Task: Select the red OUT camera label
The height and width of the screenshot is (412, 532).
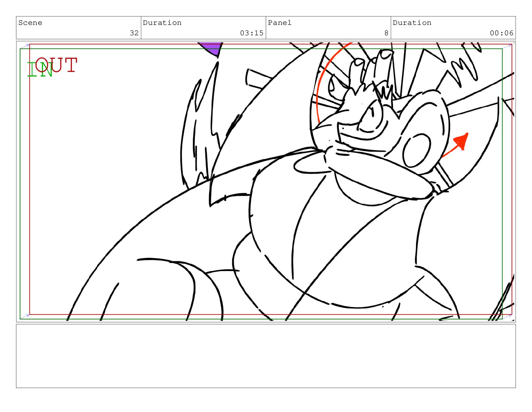Action: pos(56,65)
